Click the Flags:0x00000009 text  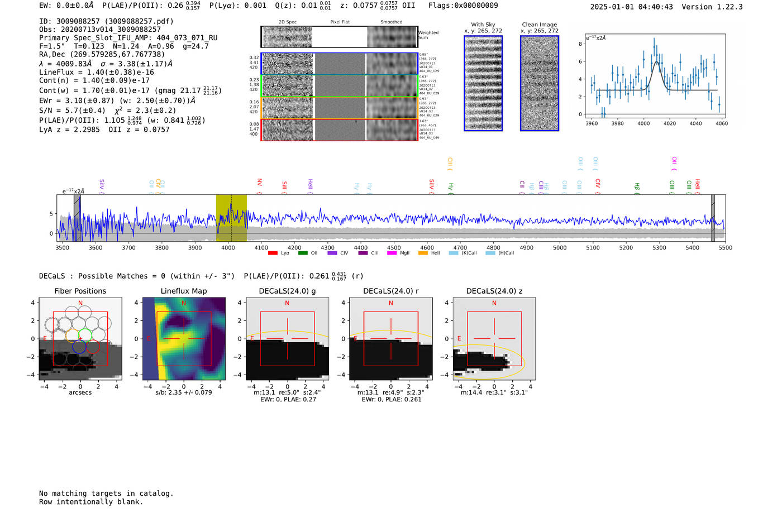463,5
